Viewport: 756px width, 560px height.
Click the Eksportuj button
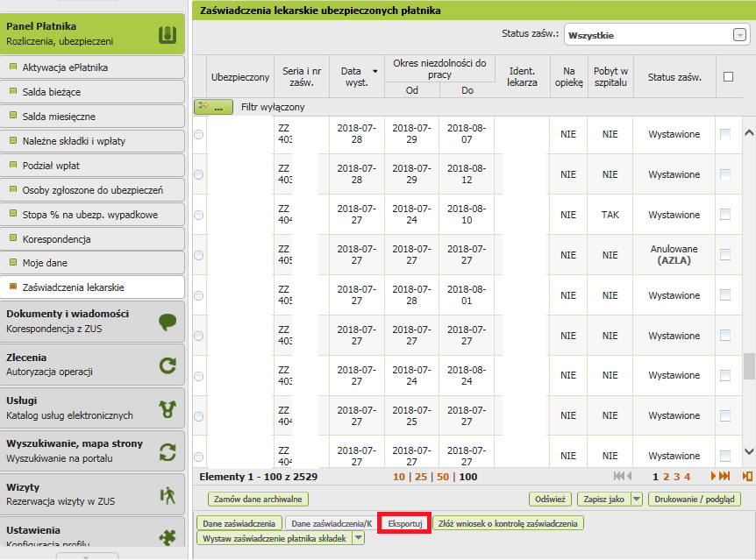pos(405,523)
